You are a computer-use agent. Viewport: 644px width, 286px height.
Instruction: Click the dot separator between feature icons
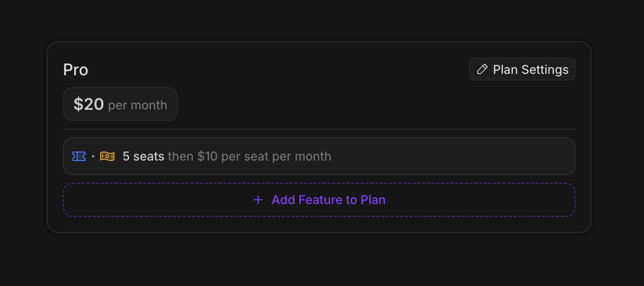[93, 156]
